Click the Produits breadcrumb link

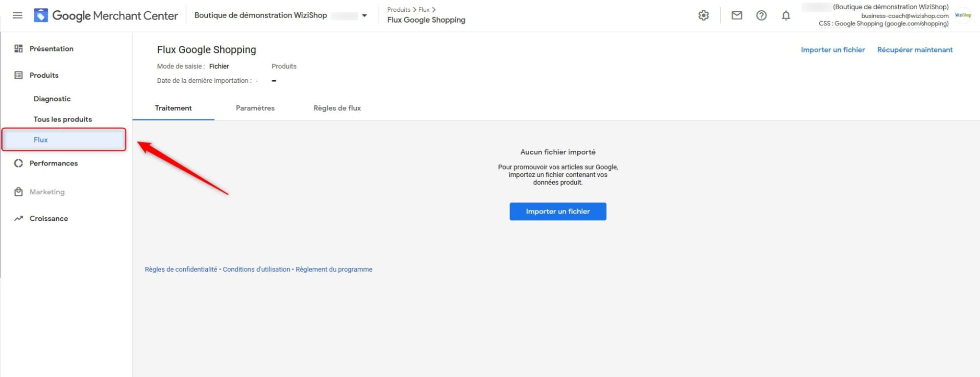(x=398, y=10)
